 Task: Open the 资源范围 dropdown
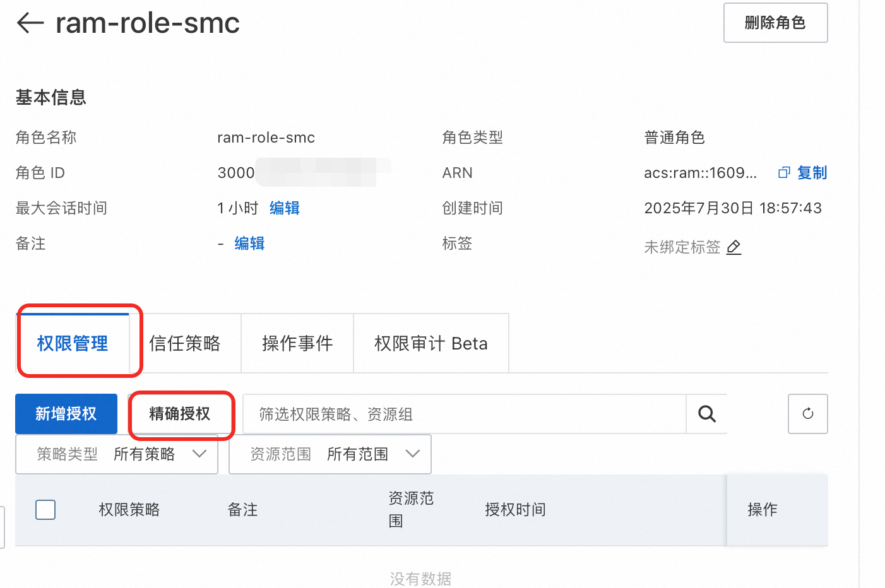pyautogui.click(x=330, y=454)
